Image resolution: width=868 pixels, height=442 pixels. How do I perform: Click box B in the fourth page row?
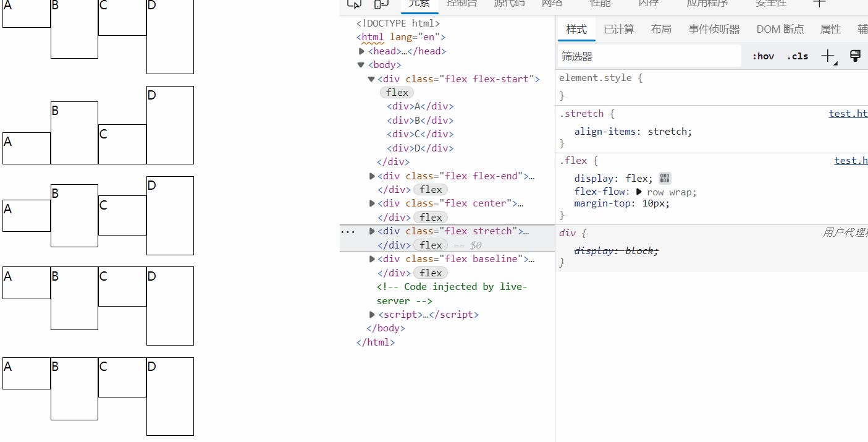click(74, 298)
